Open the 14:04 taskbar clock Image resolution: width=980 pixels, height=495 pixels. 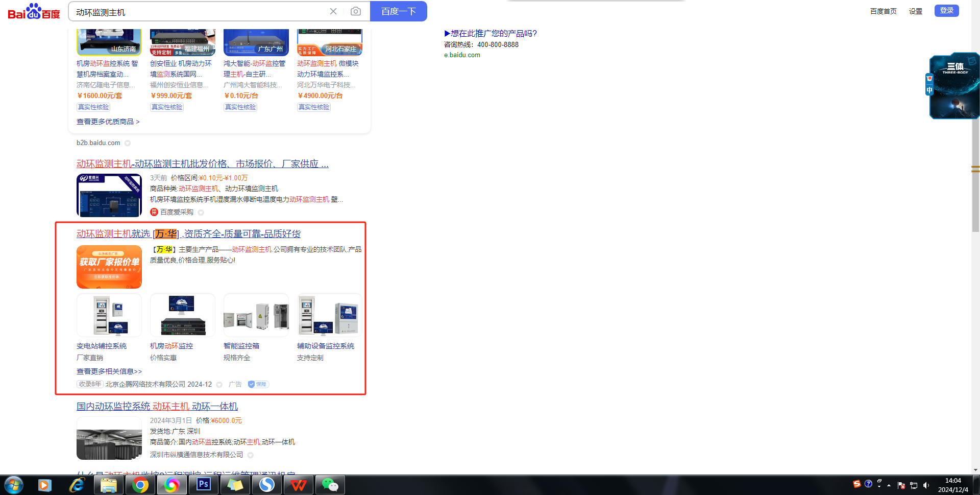point(953,485)
